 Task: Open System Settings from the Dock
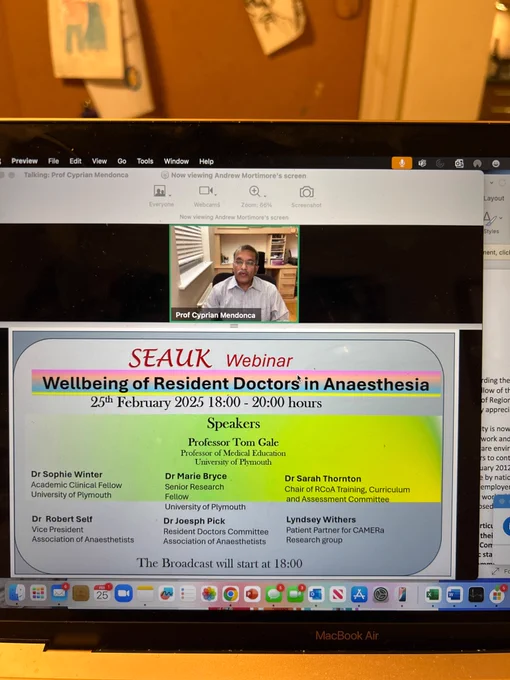pyautogui.click(x=381, y=594)
